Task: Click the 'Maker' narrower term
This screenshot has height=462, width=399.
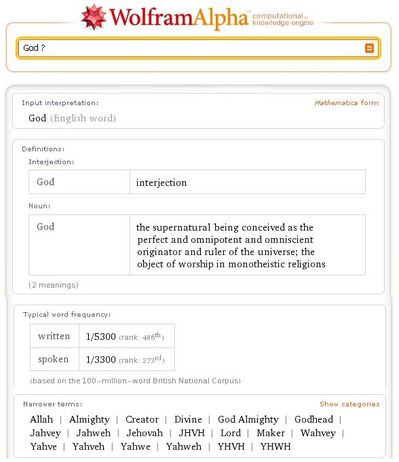Action: (271, 433)
